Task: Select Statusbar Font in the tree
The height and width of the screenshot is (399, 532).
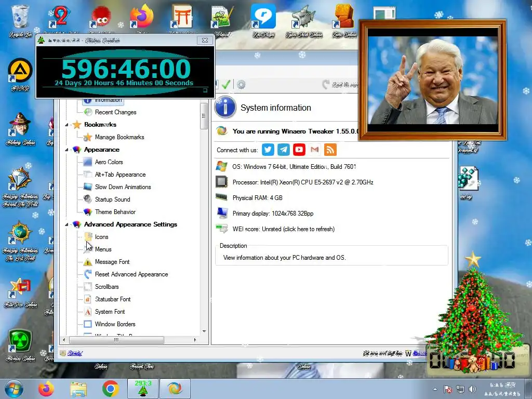Action: click(113, 299)
